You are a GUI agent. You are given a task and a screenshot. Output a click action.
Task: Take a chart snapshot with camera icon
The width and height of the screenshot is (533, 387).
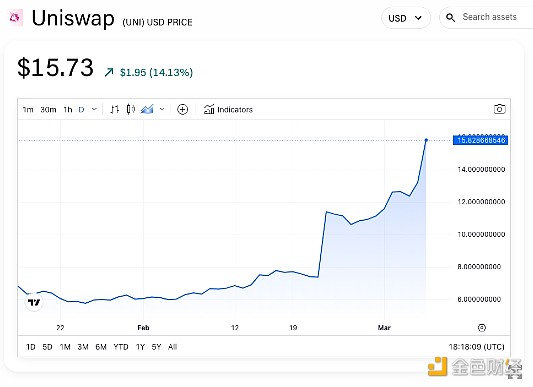point(499,109)
